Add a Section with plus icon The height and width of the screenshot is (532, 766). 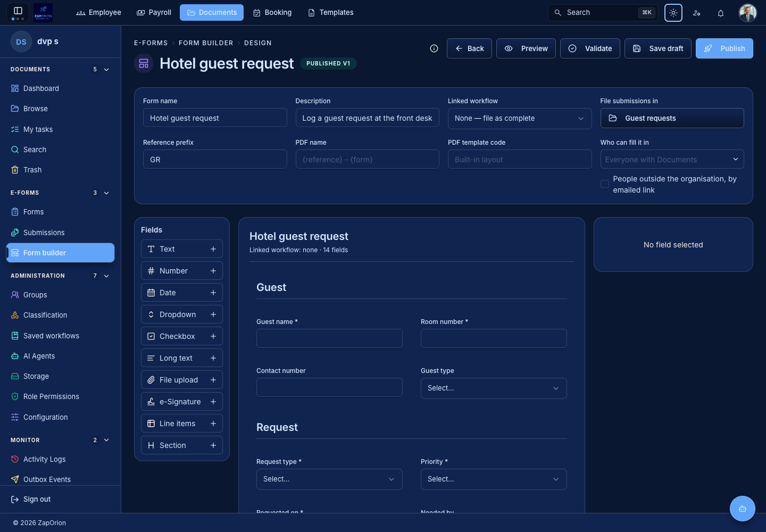[213, 445]
